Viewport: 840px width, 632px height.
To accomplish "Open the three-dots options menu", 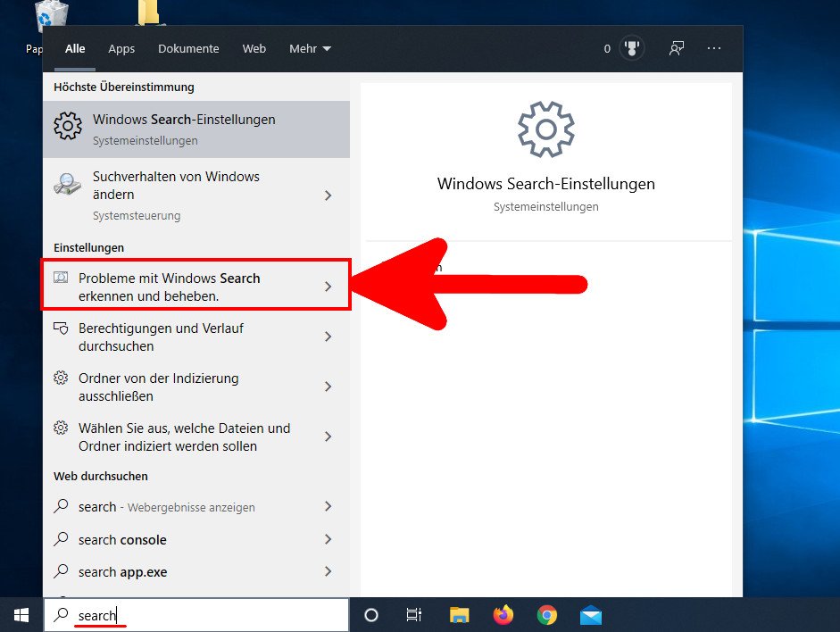I will click(714, 48).
